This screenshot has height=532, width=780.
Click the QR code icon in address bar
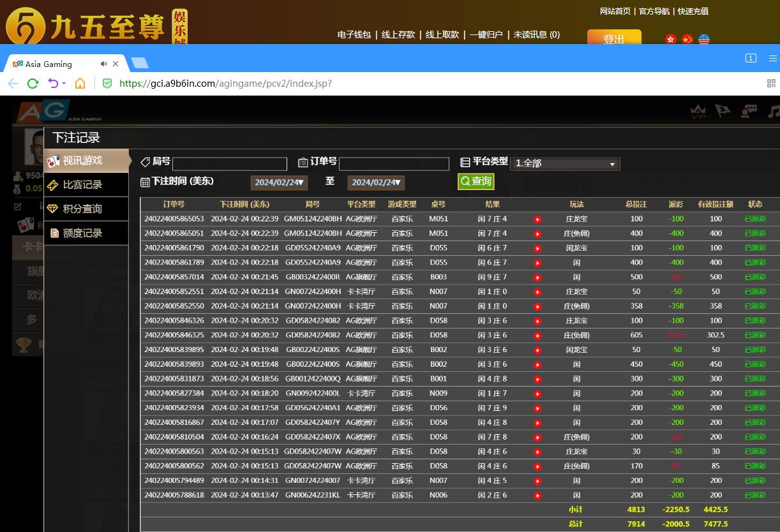771,84
